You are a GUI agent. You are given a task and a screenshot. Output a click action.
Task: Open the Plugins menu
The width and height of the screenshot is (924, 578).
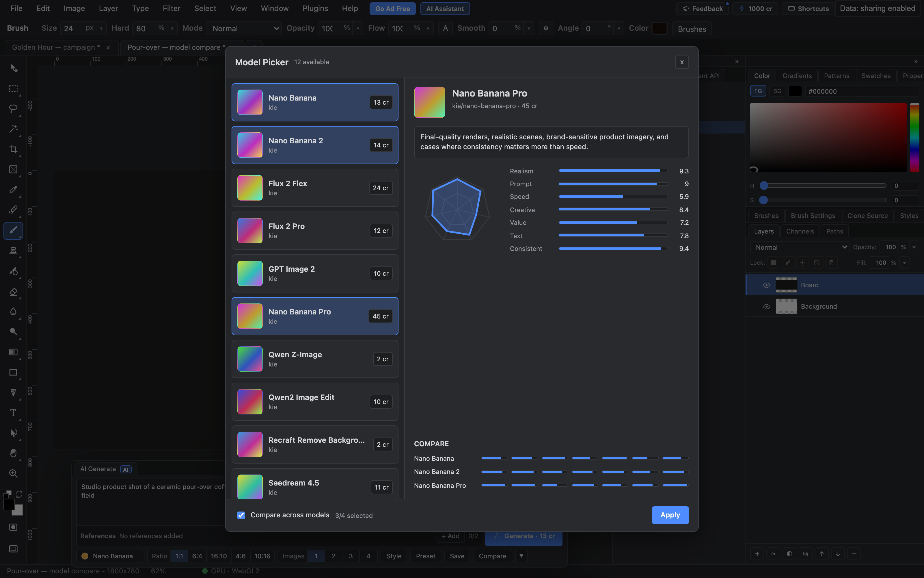pos(315,8)
